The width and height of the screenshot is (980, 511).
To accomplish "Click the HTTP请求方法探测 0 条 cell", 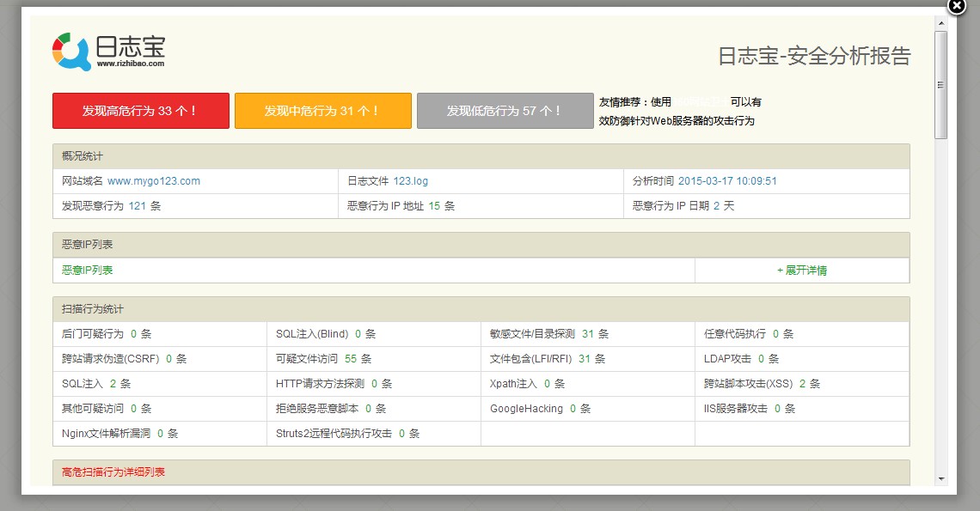I will point(374,384).
